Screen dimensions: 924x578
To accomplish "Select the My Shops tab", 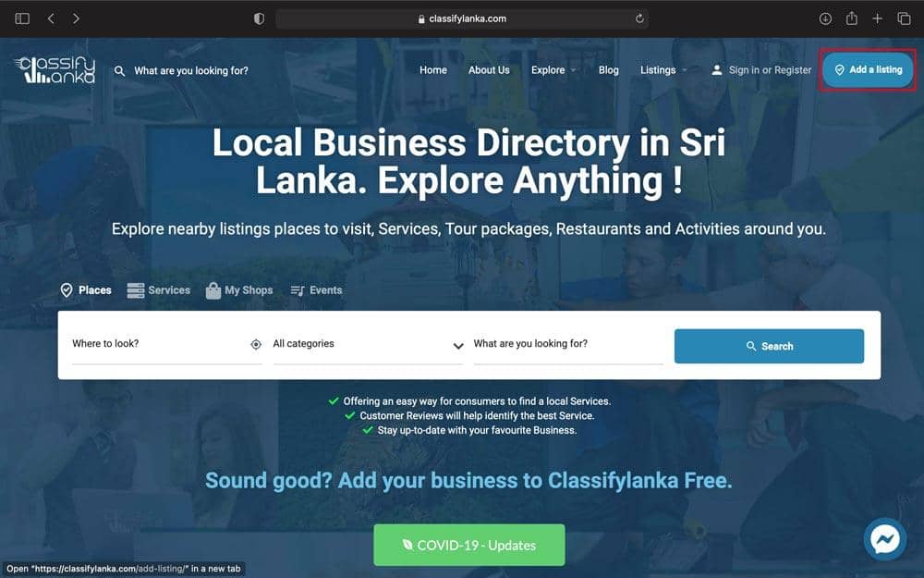I will (x=239, y=290).
